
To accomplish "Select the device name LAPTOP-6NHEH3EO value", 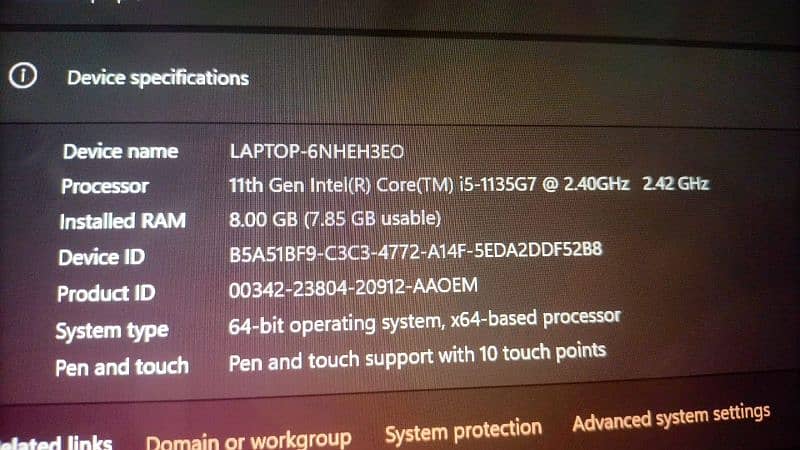I will 317,152.
